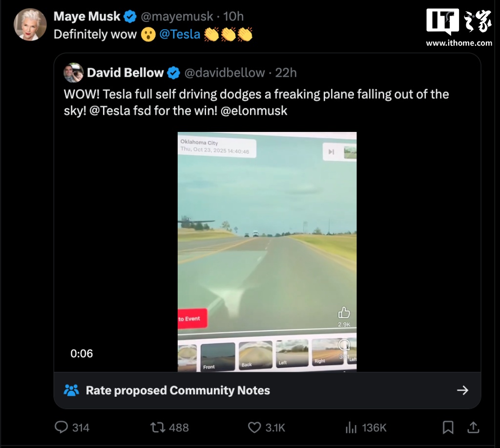
Task: Select the Back camera view thumbnail
Action: (256, 355)
